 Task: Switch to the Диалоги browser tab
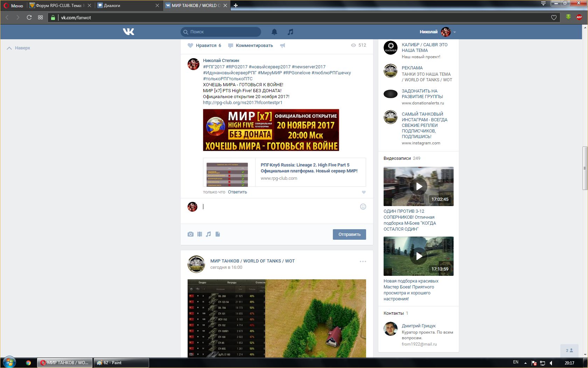coord(128,6)
